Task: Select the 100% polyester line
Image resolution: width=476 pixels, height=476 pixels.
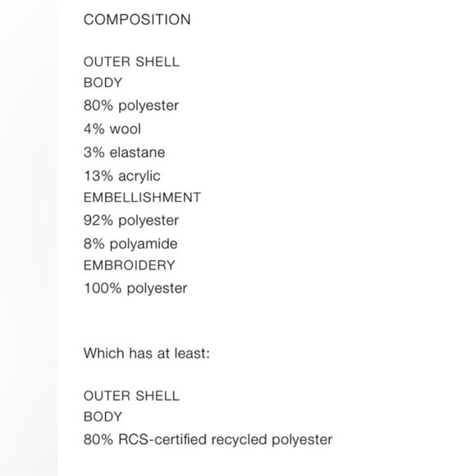Action: 135,288
